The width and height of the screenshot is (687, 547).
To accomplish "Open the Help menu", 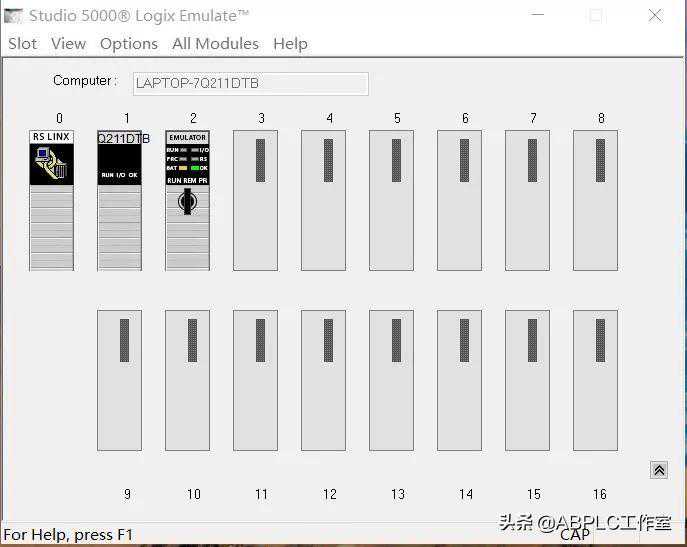I will click(290, 44).
